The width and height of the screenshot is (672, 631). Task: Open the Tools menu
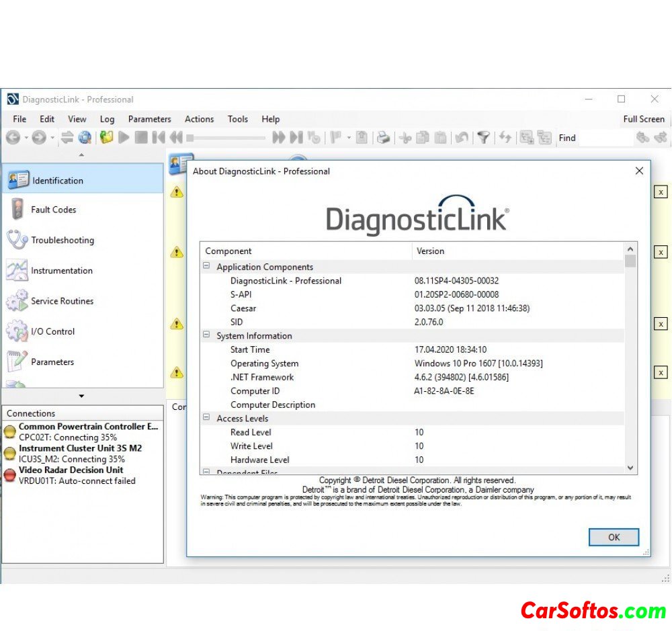tap(237, 119)
